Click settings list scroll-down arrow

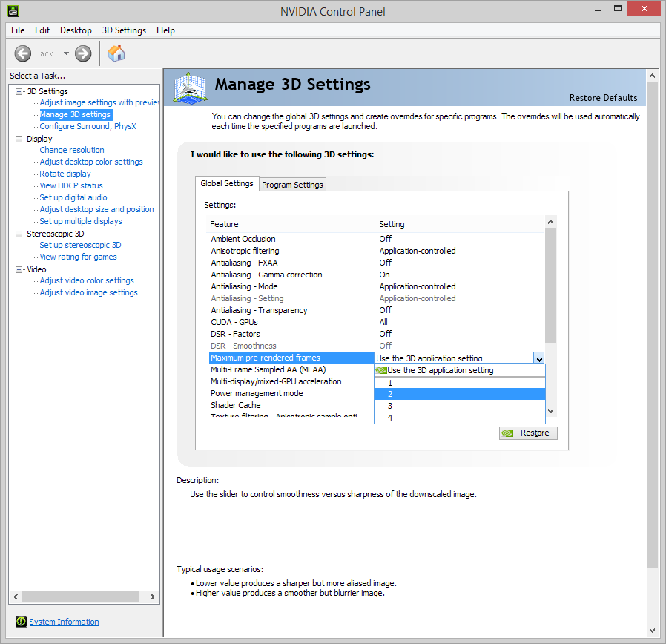coord(551,411)
